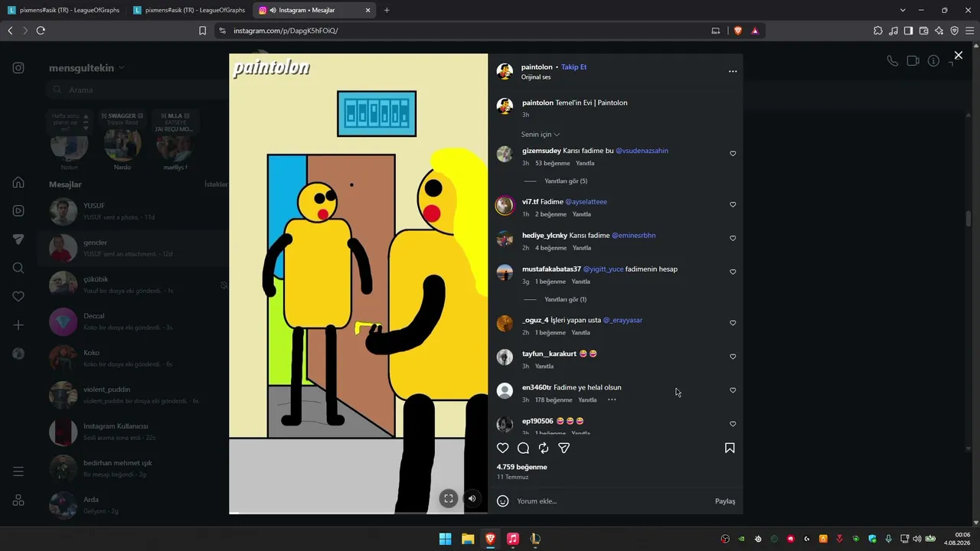Open Brave Shields icon in address bar
Image resolution: width=980 pixels, height=551 pixels.
738,31
